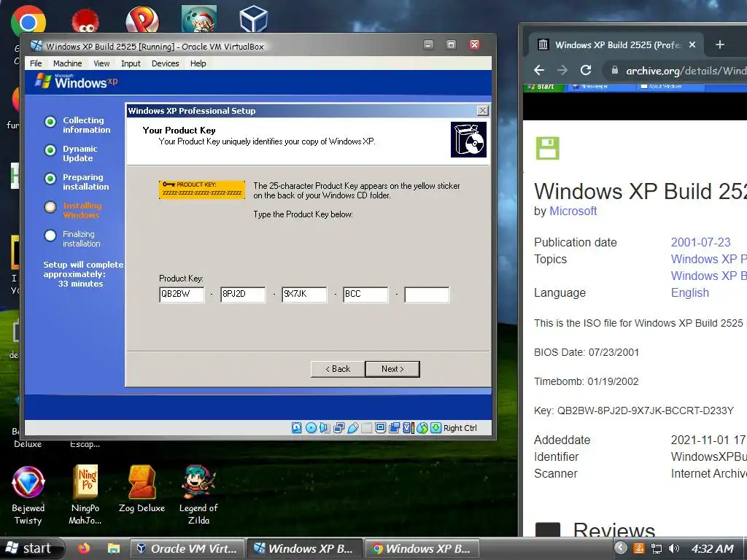The height and width of the screenshot is (560, 747).
Task: Open the Help menu
Action: (x=198, y=63)
